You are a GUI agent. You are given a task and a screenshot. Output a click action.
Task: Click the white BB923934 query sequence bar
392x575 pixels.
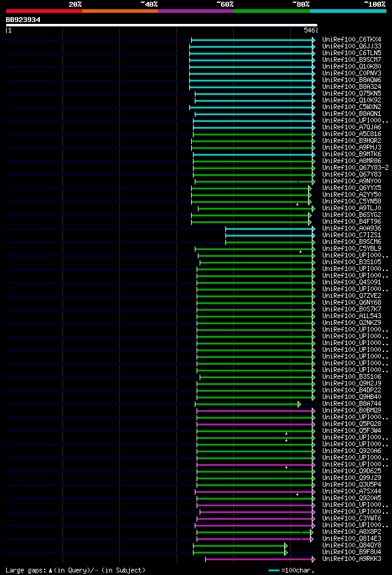click(x=162, y=25)
